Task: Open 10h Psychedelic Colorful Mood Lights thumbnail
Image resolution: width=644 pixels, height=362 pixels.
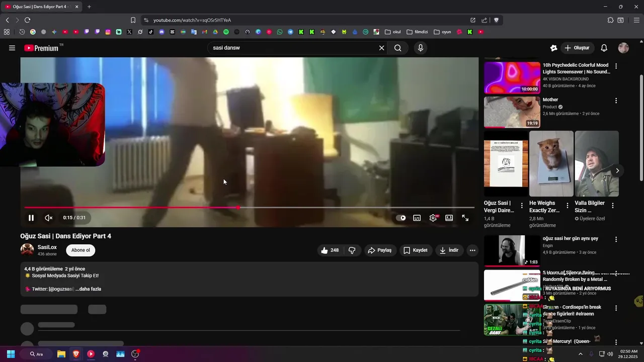Action: point(512,78)
